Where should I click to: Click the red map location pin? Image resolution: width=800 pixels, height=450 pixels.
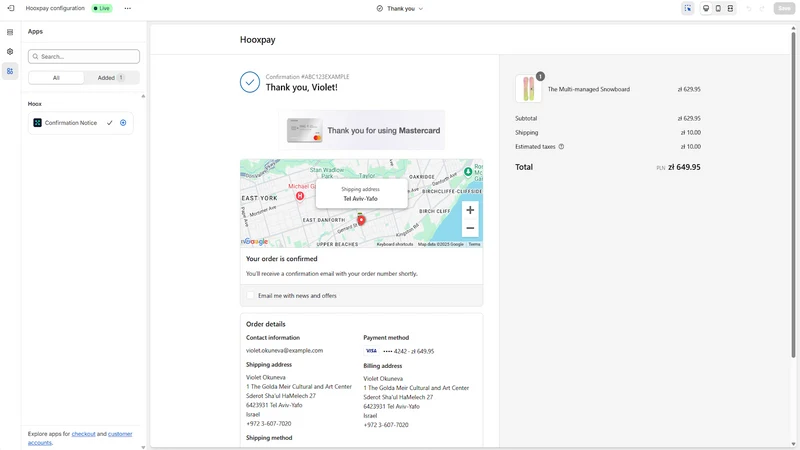click(361, 220)
